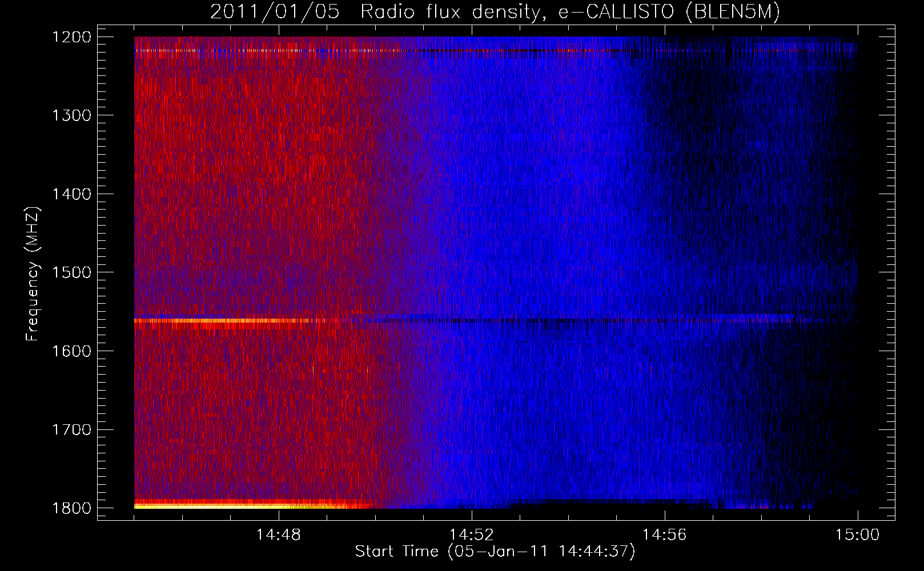Click the 'Frequency (MHZ)' axis title

[33, 274]
